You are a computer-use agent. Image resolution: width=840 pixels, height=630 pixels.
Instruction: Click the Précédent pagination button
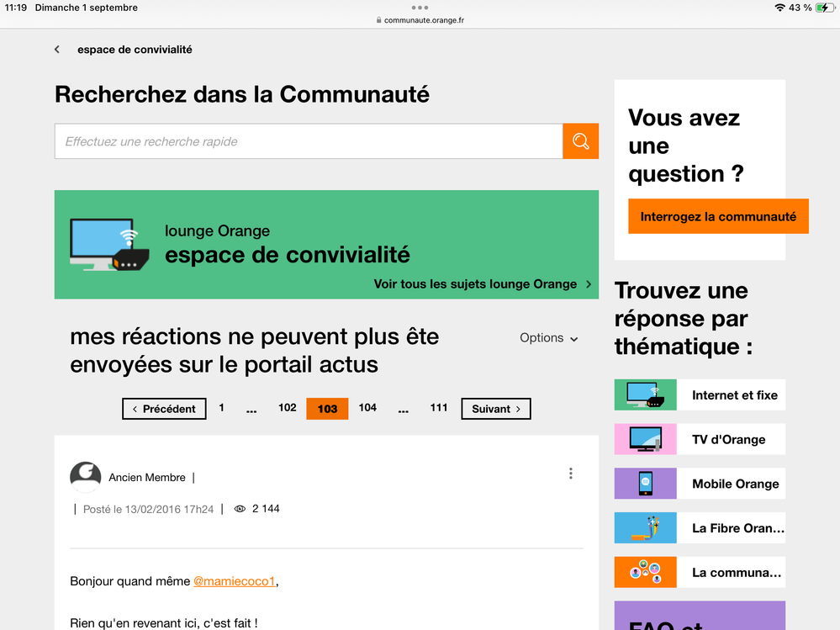pos(164,409)
